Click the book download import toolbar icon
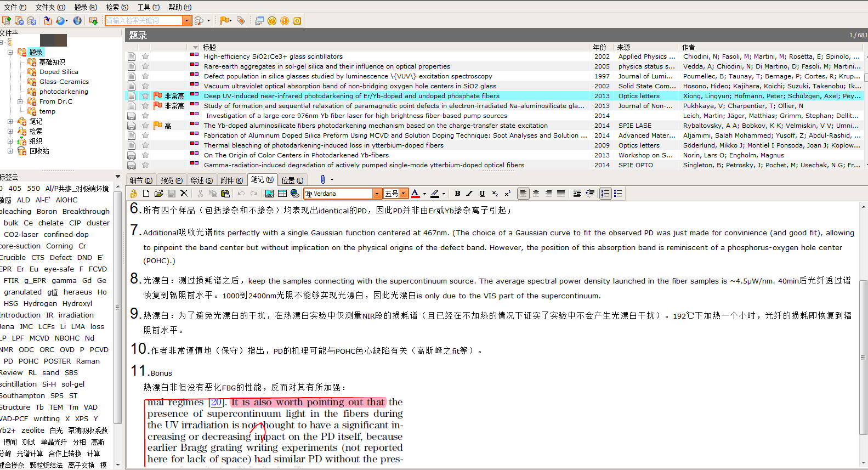The image size is (868, 470). point(93,21)
